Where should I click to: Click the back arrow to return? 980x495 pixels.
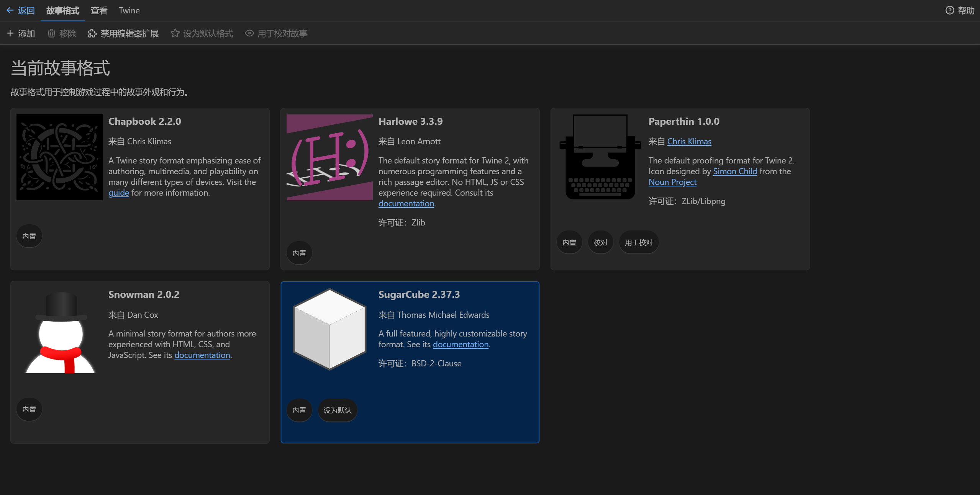pos(10,10)
